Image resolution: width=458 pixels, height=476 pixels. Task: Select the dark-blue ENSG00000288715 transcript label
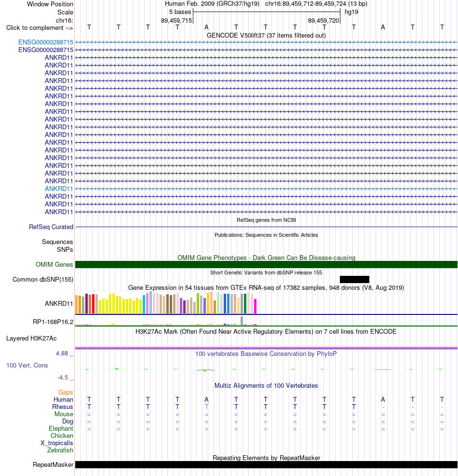click(46, 50)
